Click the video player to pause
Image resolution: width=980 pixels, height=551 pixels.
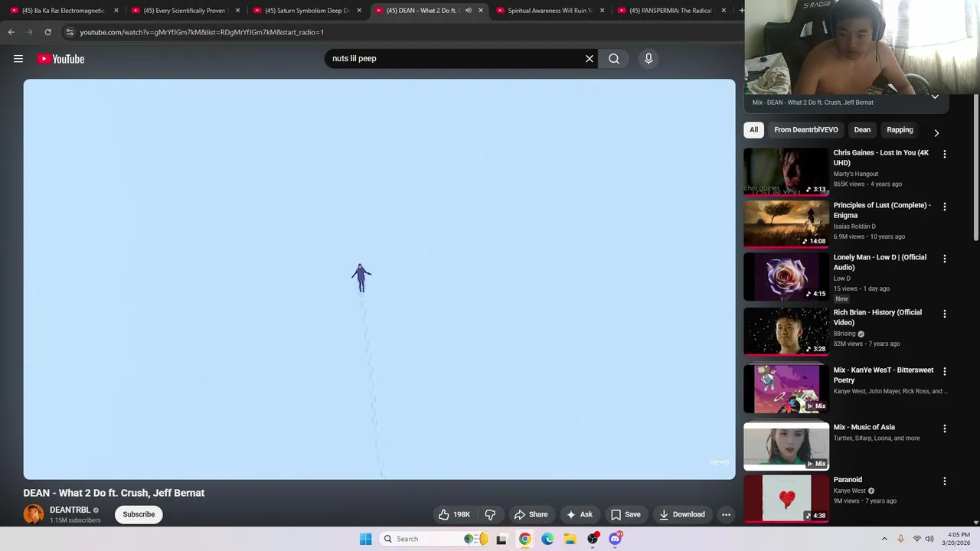click(x=379, y=279)
